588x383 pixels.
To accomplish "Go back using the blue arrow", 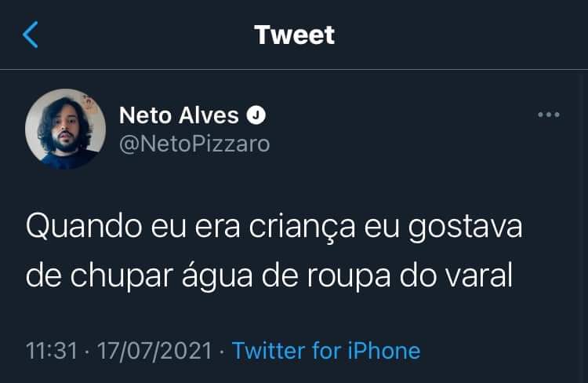I will pos(31,35).
